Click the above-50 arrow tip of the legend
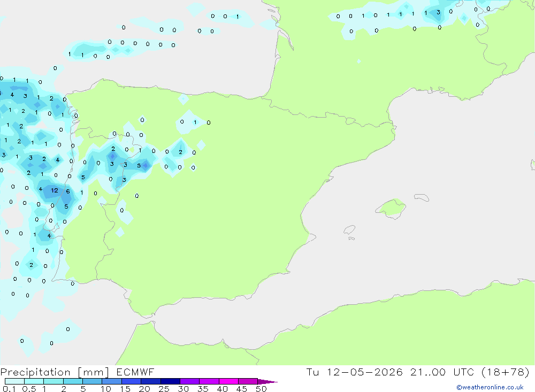 point(267,382)
